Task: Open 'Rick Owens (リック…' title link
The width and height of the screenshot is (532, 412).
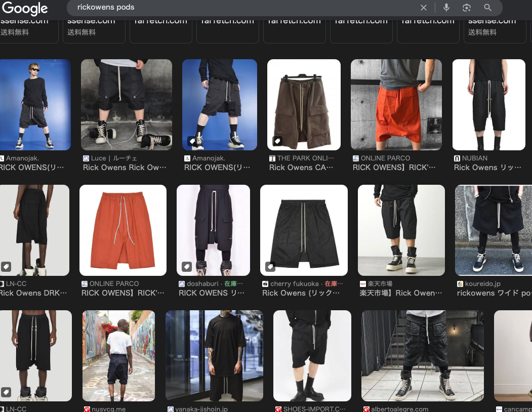Action: 301,293
